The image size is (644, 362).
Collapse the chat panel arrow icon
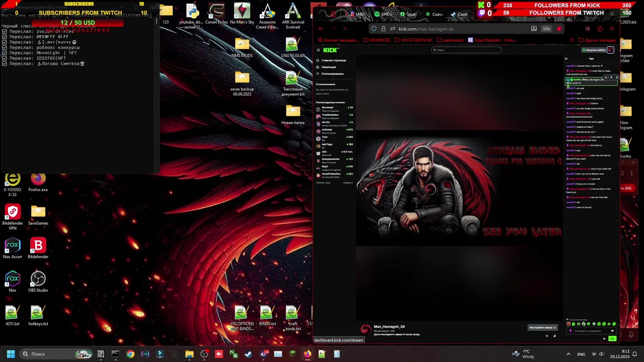(566, 58)
